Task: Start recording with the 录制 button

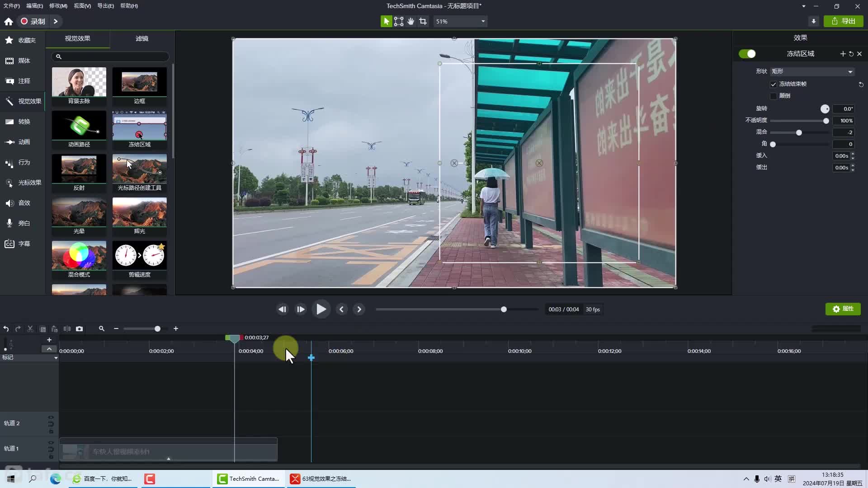Action: [x=33, y=21]
